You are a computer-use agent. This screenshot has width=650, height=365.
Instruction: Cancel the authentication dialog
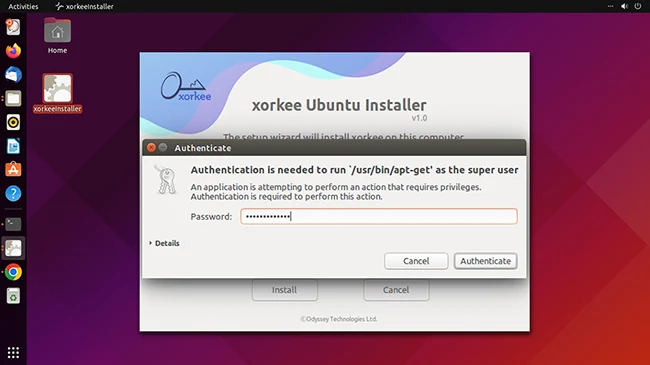tap(416, 261)
